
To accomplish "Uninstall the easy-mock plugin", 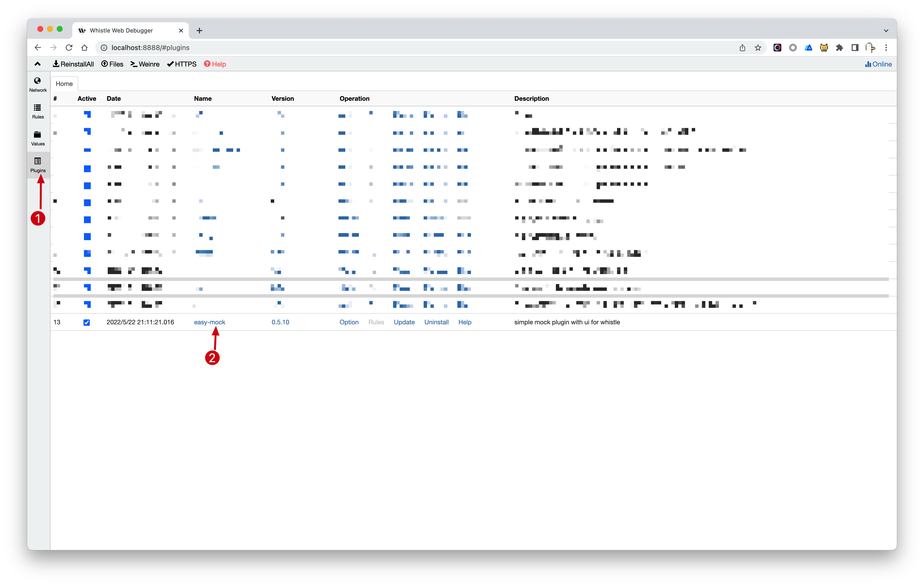I will point(436,322).
